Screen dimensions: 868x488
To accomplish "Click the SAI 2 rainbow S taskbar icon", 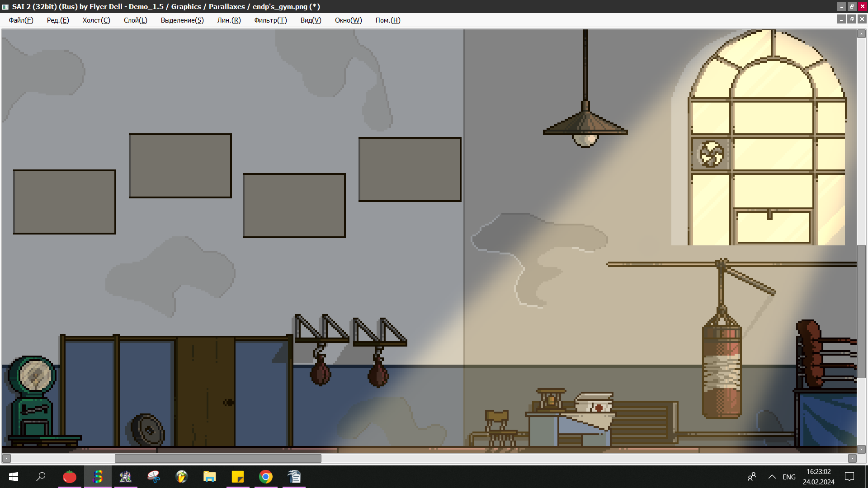I will [98, 477].
